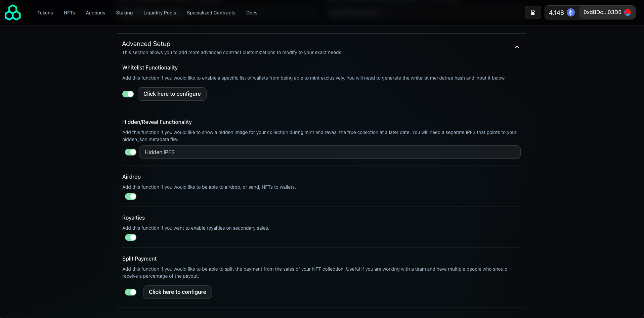The image size is (644, 318).
Task: Open the Liquidity Pools menu
Action: click(x=160, y=13)
